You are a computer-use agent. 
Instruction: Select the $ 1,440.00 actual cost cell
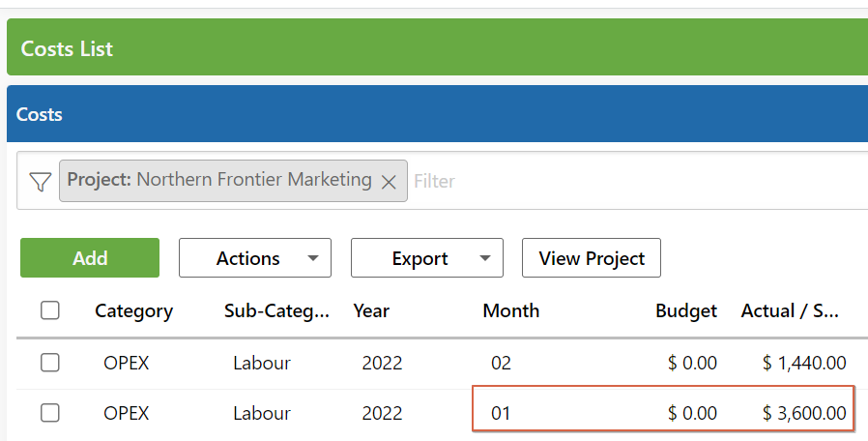[804, 363]
